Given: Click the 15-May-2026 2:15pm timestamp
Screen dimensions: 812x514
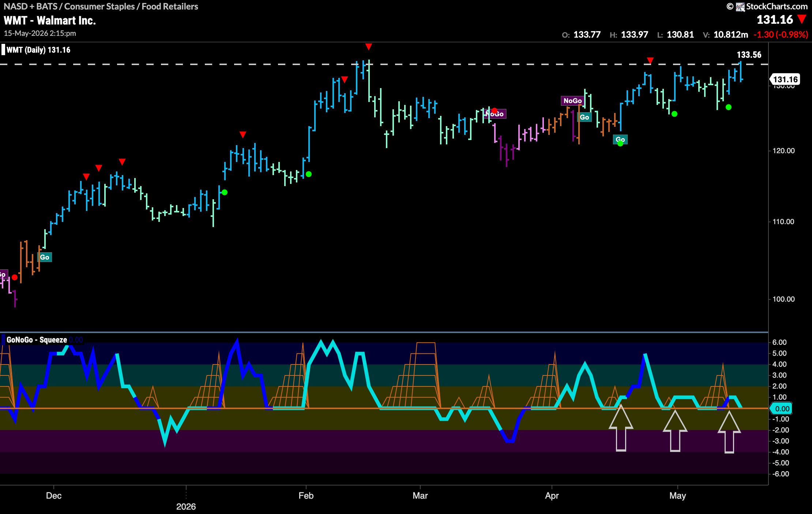Looking at the screenshot, I should [x=40, y=33].
